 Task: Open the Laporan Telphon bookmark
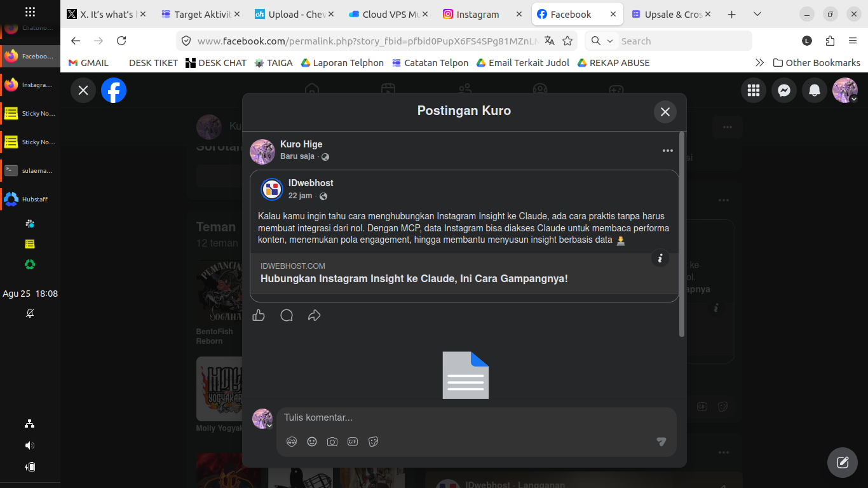click(x=342, y=63)
